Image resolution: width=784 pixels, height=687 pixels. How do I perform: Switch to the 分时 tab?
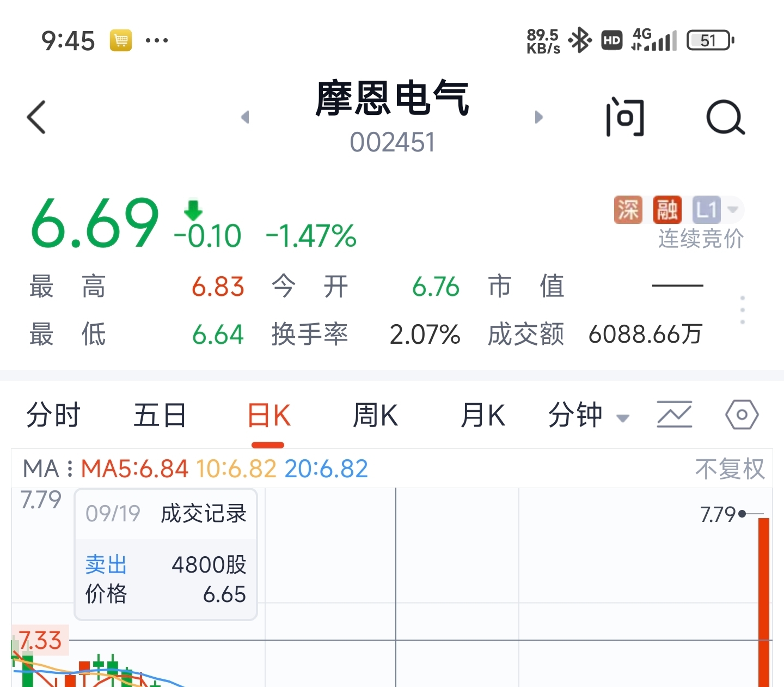53,415
